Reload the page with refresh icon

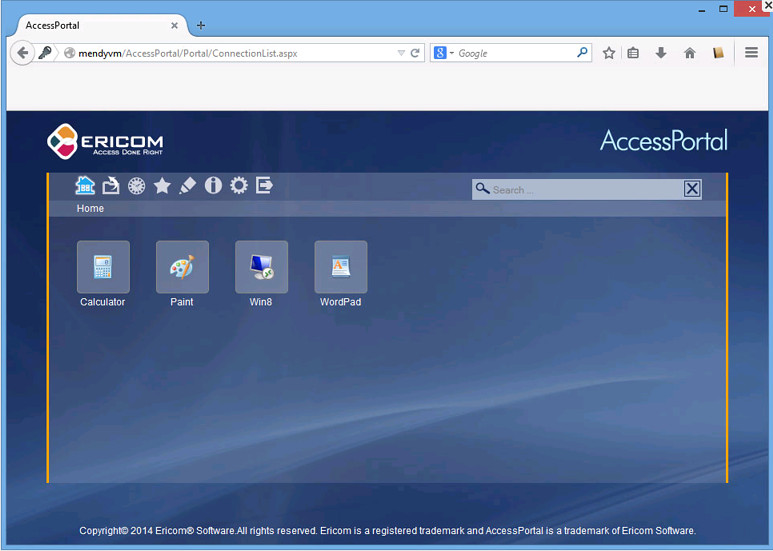pyautogui.click(x=415, y=53)
